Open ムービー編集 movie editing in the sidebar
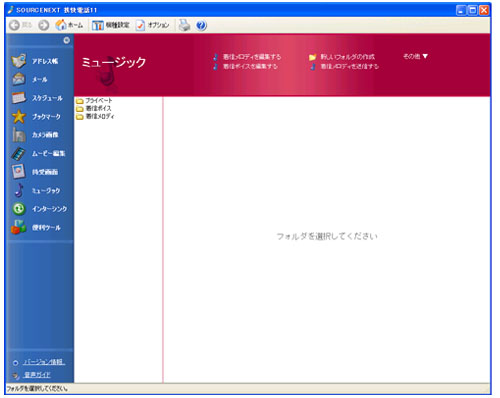Screen dimensions: 500x398 pos(38,153)
